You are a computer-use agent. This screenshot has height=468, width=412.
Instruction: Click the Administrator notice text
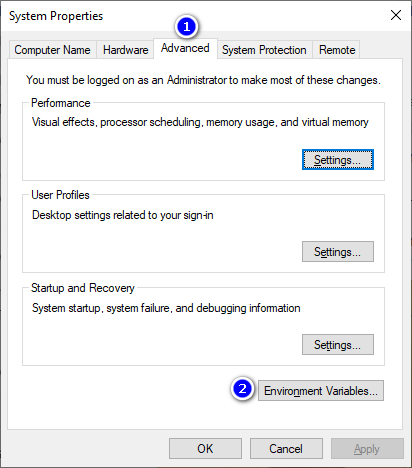(203, 80)
